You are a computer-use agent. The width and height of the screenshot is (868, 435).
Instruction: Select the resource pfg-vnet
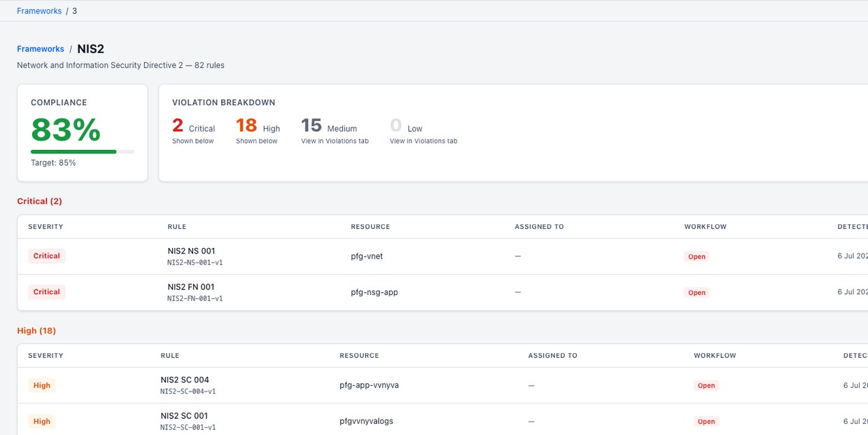click(x=367, y=256)
